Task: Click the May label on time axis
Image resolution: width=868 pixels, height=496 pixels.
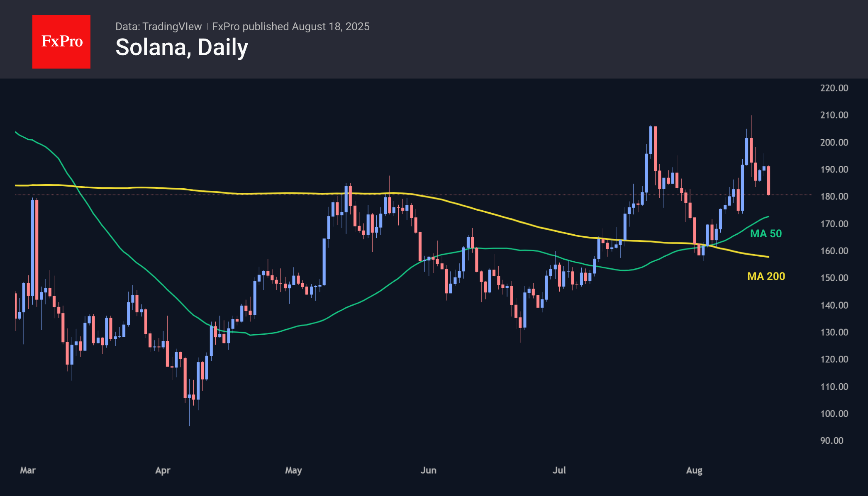Action: [293, 470]
